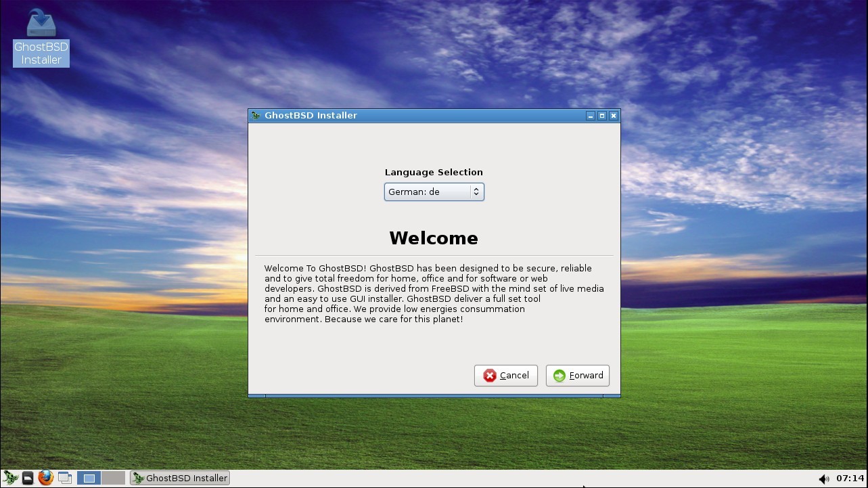Switch to first workspace in pager
This screenshot has height=488, width=868.
89,478
